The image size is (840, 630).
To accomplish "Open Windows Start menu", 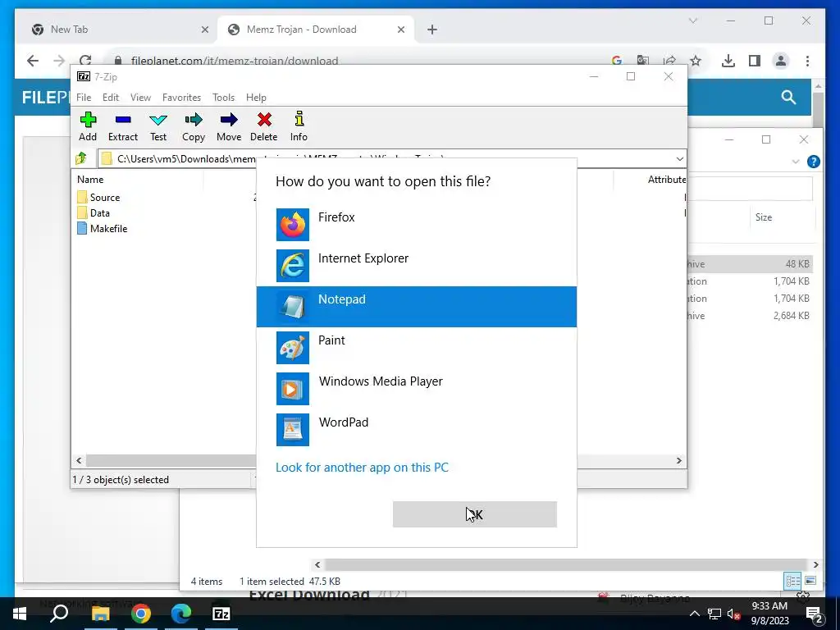I will point(20,614).
